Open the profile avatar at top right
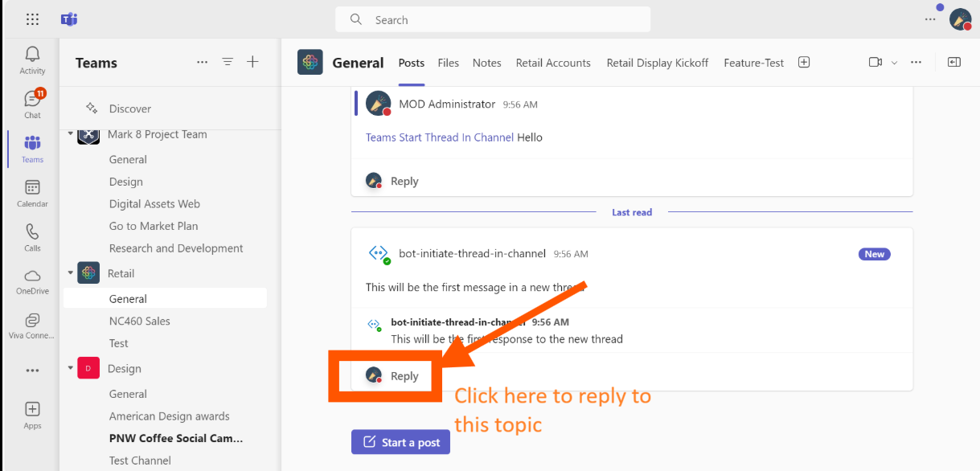 pyautogui.click(x=960, y=19)
